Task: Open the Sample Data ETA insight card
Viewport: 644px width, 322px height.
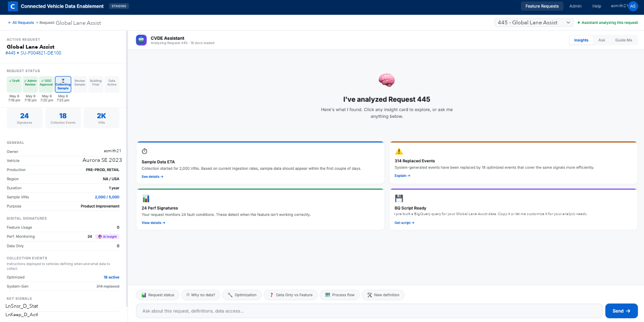Action: pos(260,163)
